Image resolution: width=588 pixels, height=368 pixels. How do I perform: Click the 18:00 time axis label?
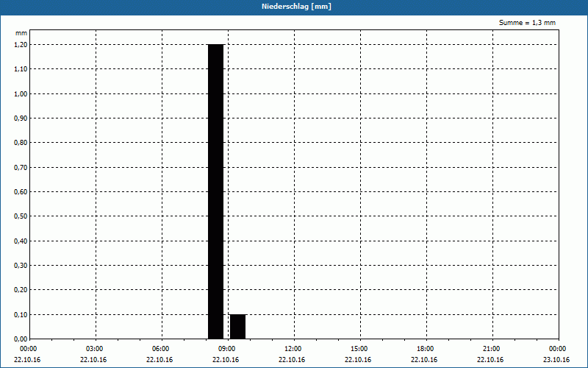(426, 349)
